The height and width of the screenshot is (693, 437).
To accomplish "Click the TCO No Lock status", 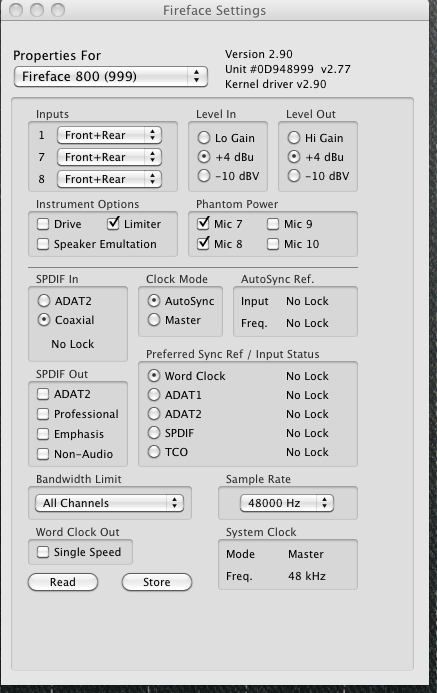I will (308, 452).
